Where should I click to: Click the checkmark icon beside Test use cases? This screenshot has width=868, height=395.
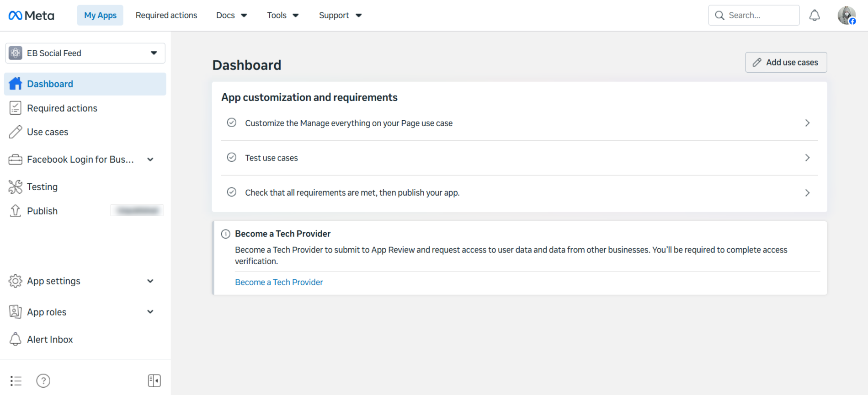pos(232,157)
